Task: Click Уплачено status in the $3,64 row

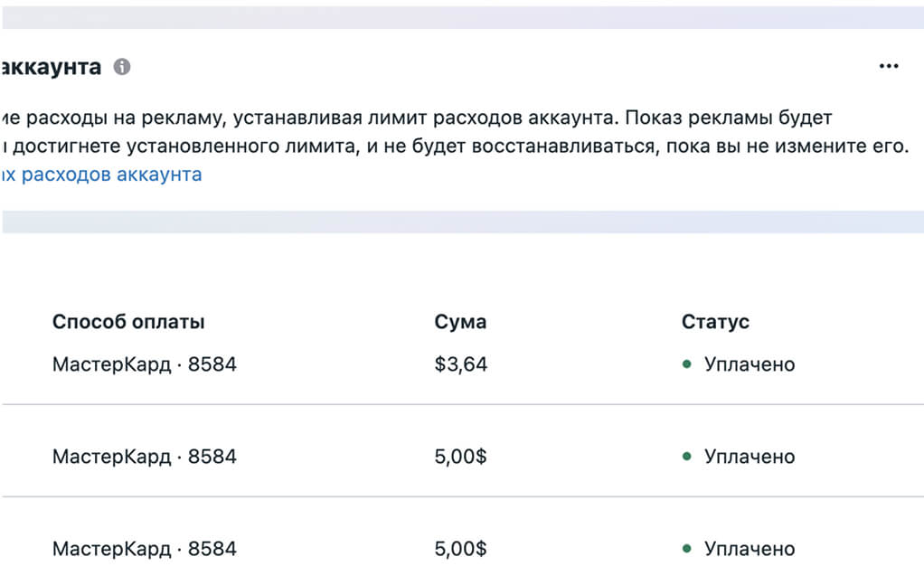Action: point(750,364)
